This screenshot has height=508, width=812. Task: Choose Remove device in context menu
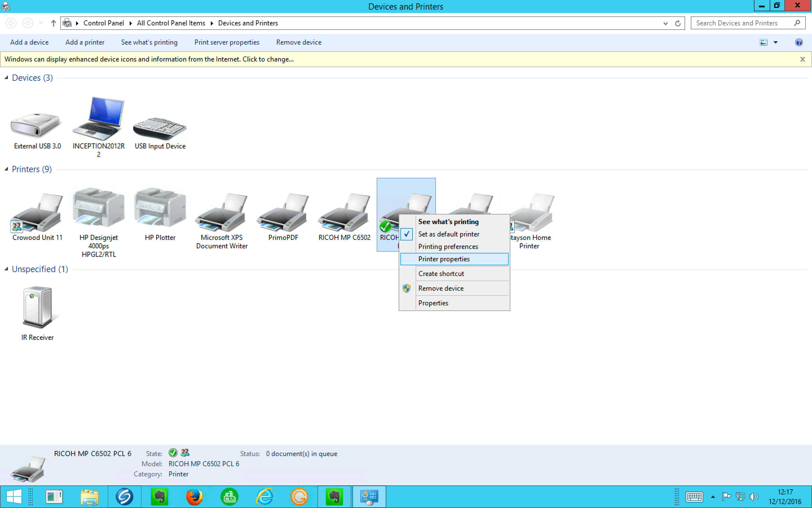pos(455,288)
